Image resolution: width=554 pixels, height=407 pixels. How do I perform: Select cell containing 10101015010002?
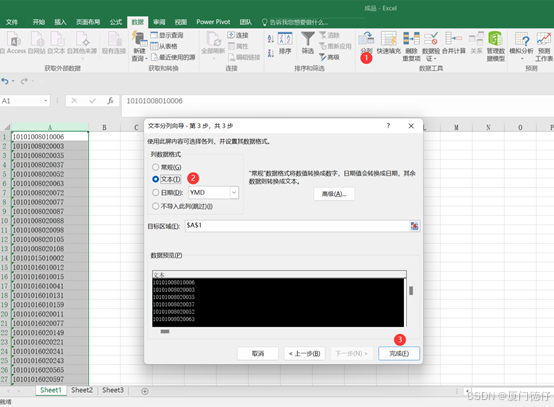(50, 258)
